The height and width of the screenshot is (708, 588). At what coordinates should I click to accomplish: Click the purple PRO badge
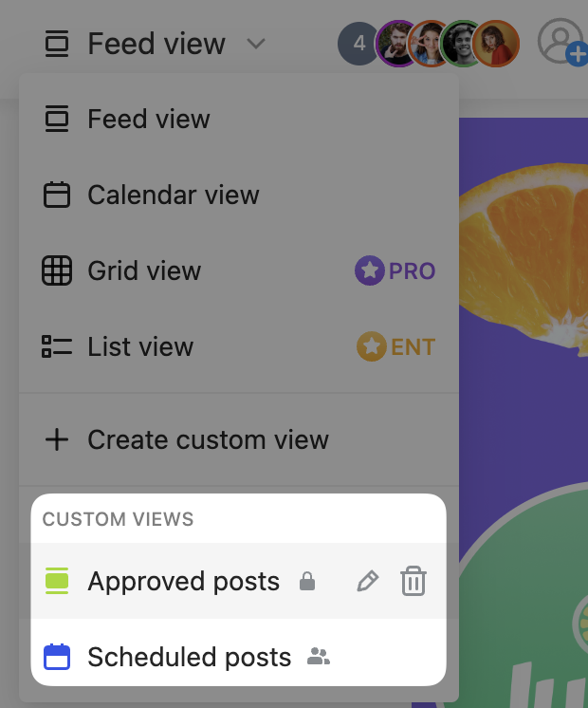click(395, 271)
